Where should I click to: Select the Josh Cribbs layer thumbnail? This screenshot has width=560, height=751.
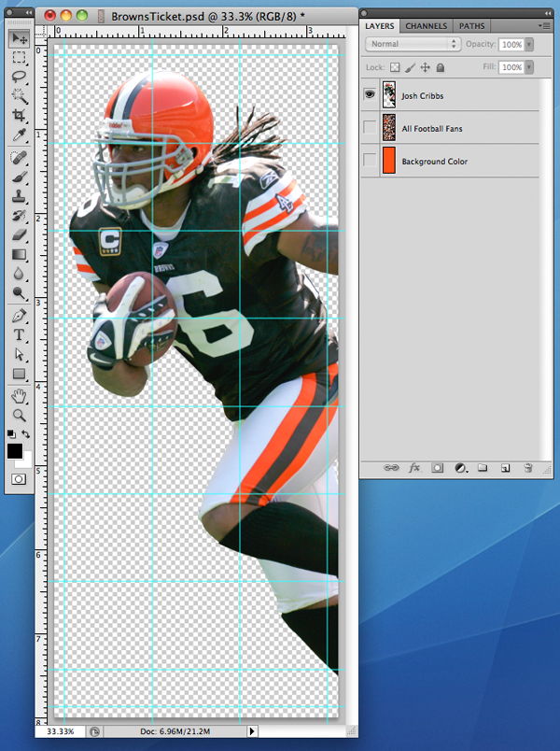[388, 94]
